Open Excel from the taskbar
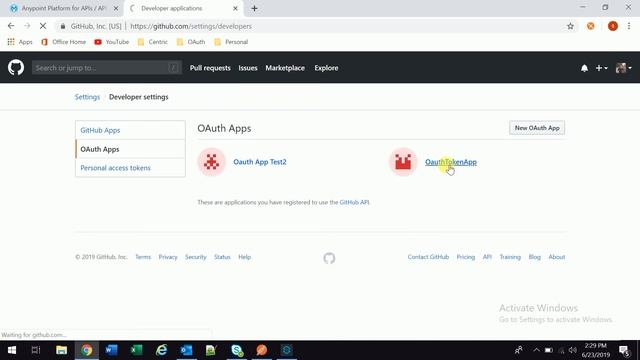 point(136,350)
